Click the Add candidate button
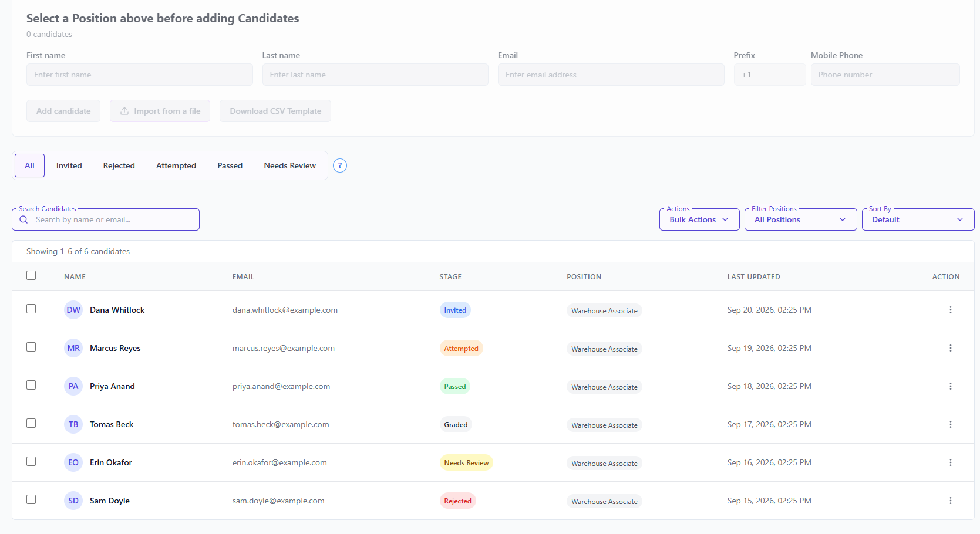This screenshot has width=980, height=534. pyautogui.click(x=63, y=111)
